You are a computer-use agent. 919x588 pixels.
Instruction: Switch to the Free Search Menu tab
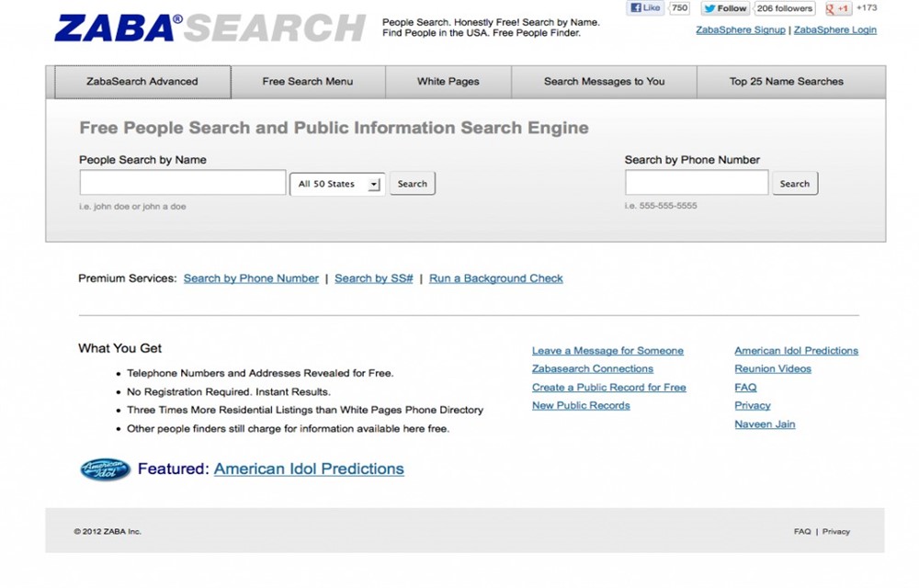click(308, 82)
